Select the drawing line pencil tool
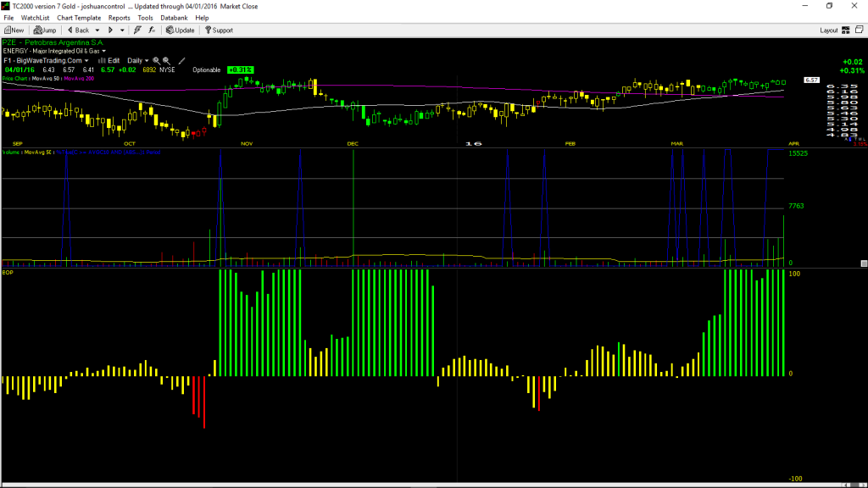The image size is (868, 488). coord(181,61)
